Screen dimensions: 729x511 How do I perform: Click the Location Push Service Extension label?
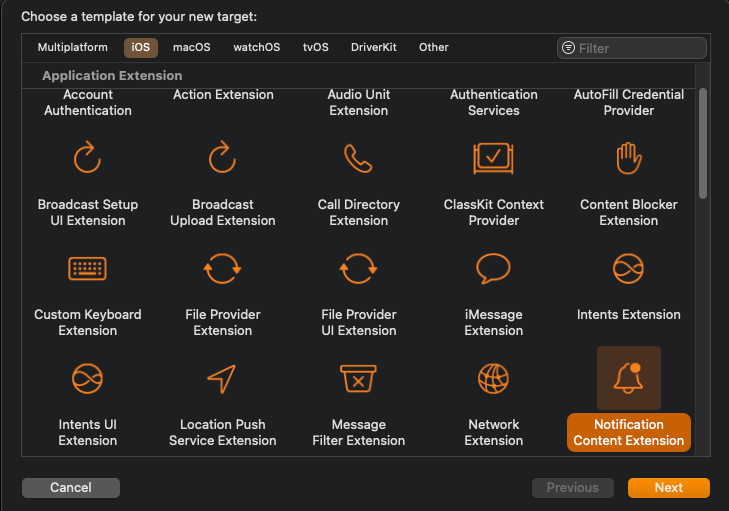tap(223, 433)
